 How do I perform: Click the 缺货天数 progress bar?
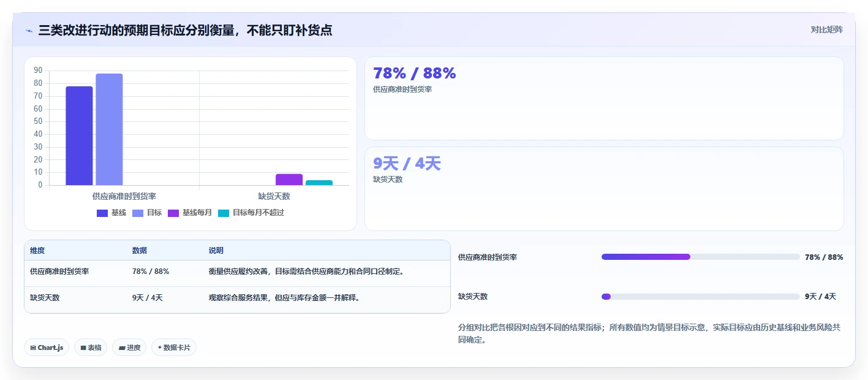(x=701, y=297)
